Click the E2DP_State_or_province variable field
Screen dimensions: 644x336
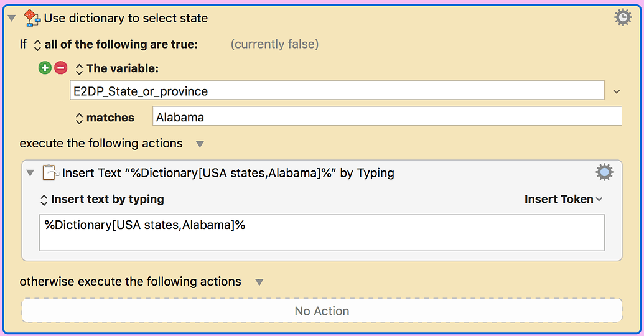pos(336,91)
